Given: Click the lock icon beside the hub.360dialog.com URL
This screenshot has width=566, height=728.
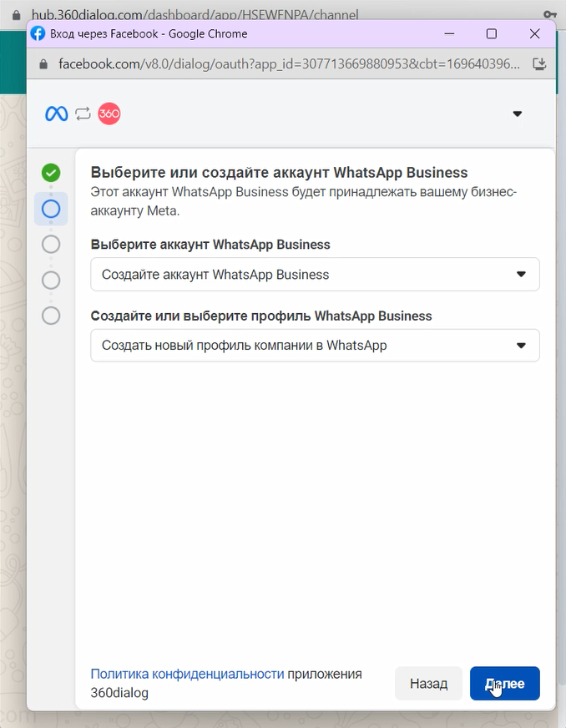Looking at the screenshot, I should pos(14,15).
